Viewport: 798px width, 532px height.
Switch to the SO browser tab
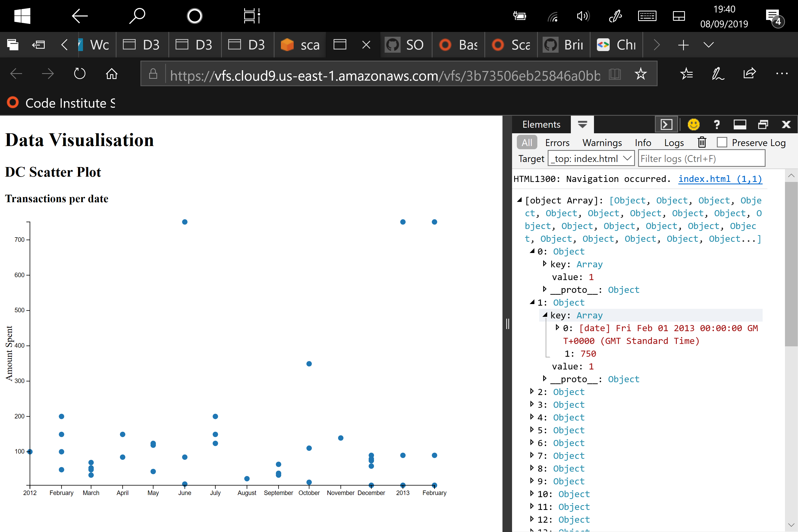(x=406, y=45)
